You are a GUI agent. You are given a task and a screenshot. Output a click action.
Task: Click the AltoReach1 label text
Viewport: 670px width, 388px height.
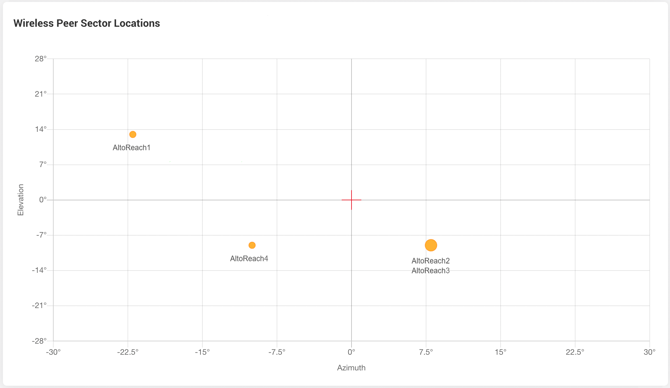[x=132, y=148]
